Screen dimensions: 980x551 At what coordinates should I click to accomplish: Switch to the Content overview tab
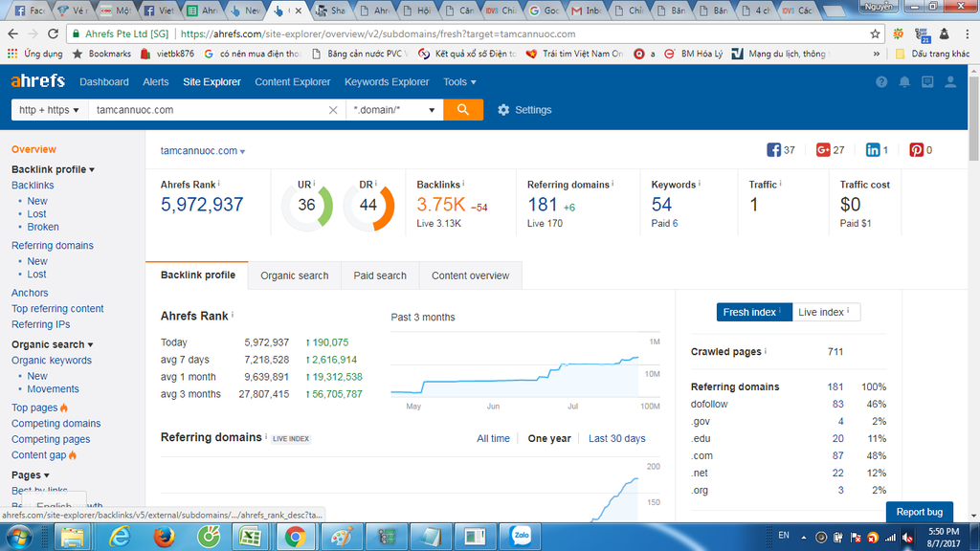470,275
